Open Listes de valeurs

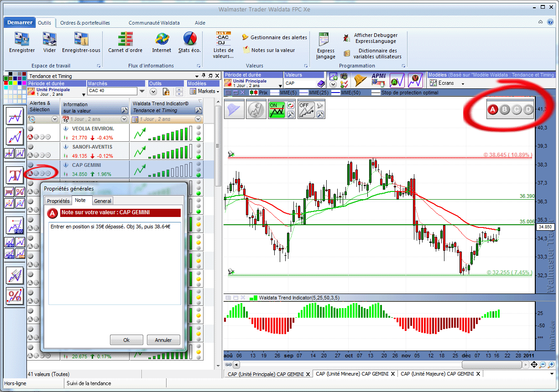223,46
